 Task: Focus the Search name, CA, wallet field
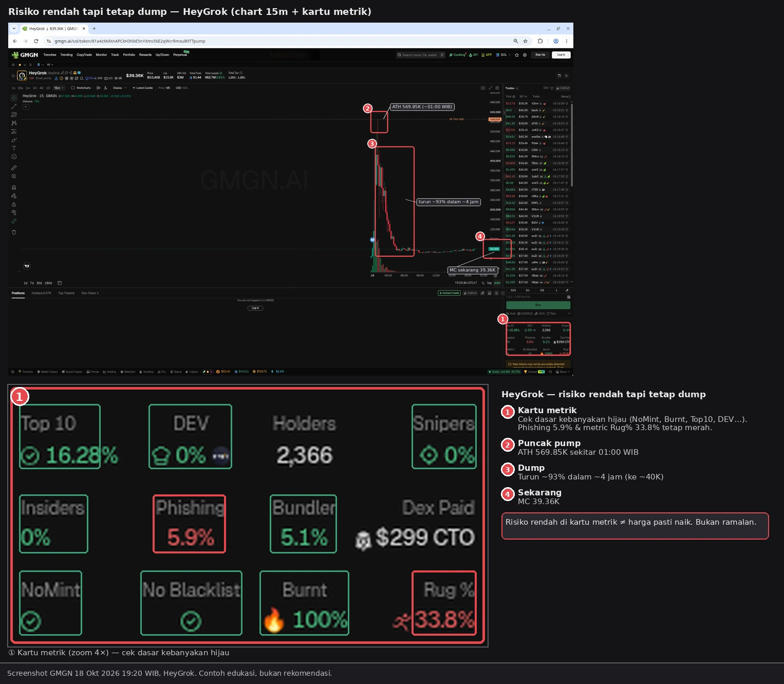[420, 55]
